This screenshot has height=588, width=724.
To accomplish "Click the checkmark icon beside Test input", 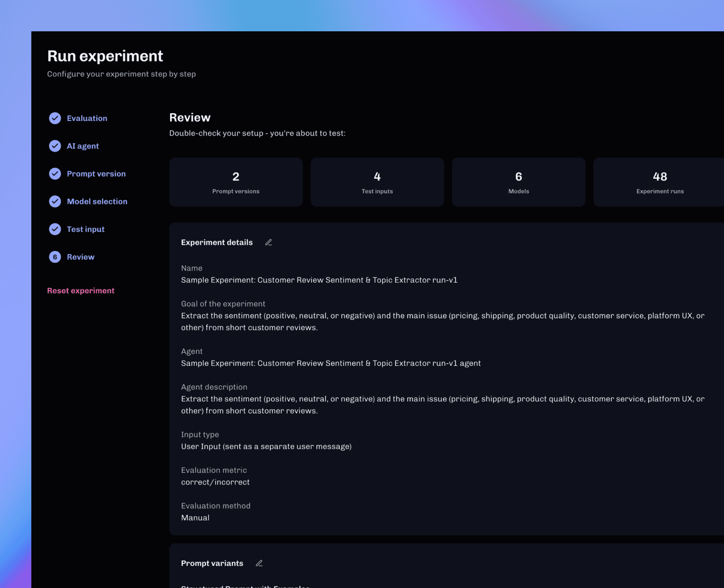I will (55, 229).
